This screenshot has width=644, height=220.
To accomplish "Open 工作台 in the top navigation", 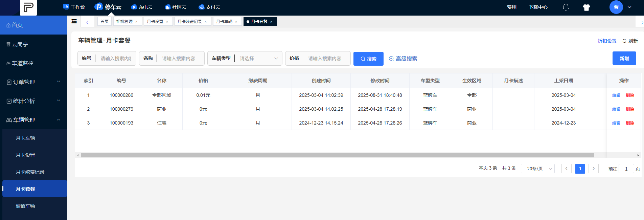I will tap(74, 7).
